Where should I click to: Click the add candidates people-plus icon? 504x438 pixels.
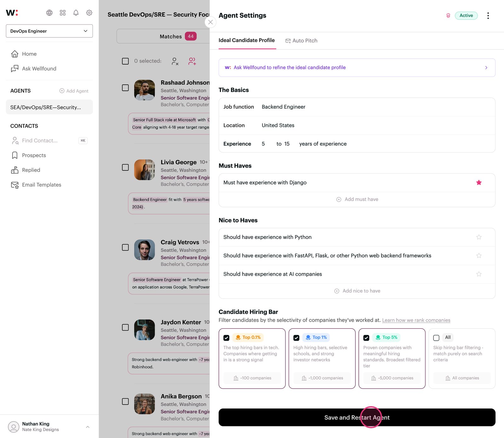(192, 61)
